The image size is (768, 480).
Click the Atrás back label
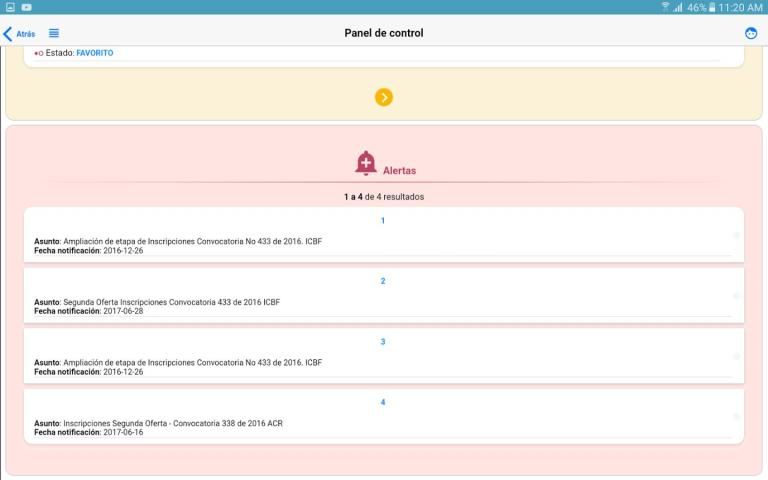tap(26, 34)
